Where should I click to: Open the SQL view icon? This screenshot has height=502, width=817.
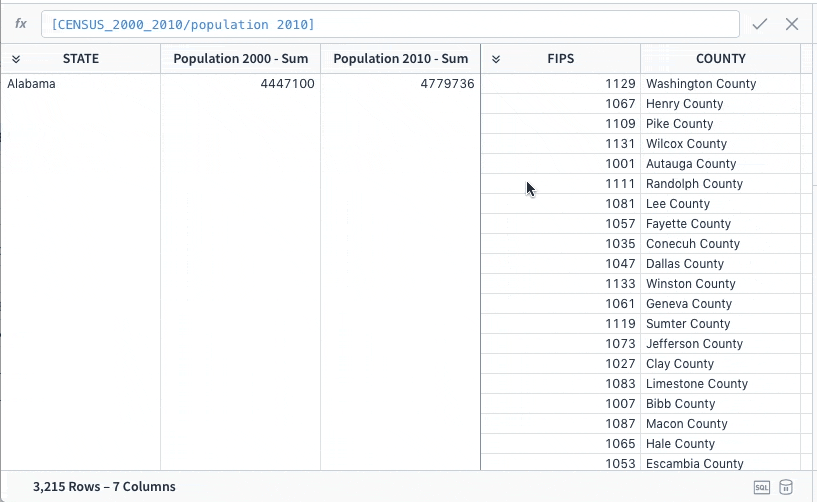click(x=762, y=487)
